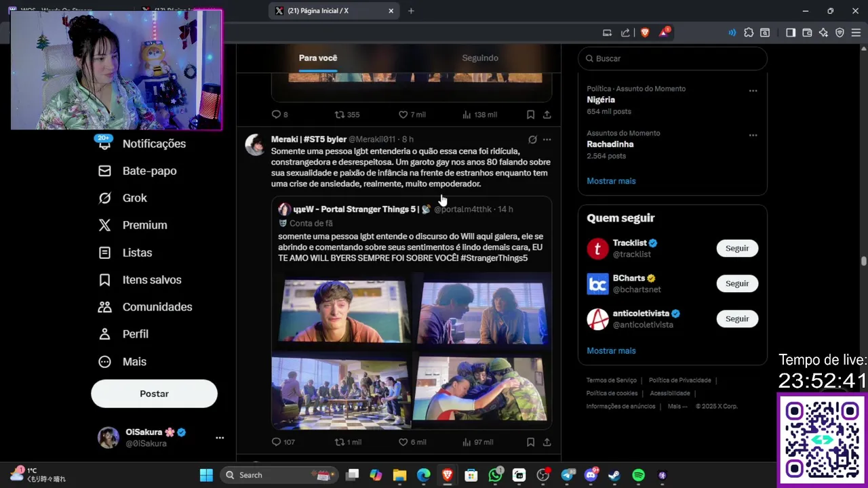Repost the post with 1 mil reposts
Viewport: 868px width, 488px height.
(348, 442)
